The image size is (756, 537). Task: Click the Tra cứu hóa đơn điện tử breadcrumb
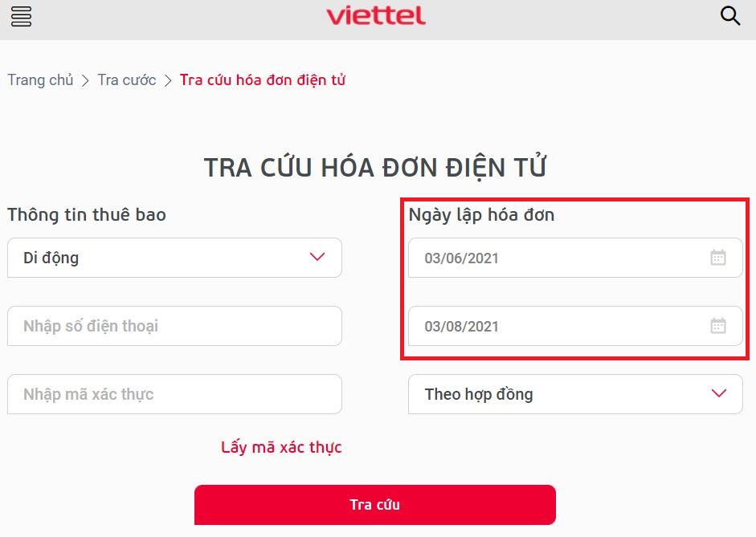pyautogui.click(x=263, y=80)
